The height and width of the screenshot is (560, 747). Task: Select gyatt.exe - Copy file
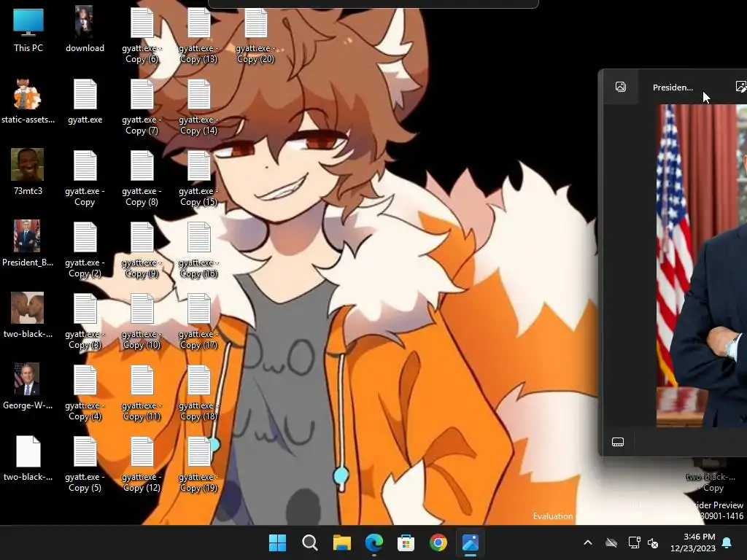coord(85,179)
